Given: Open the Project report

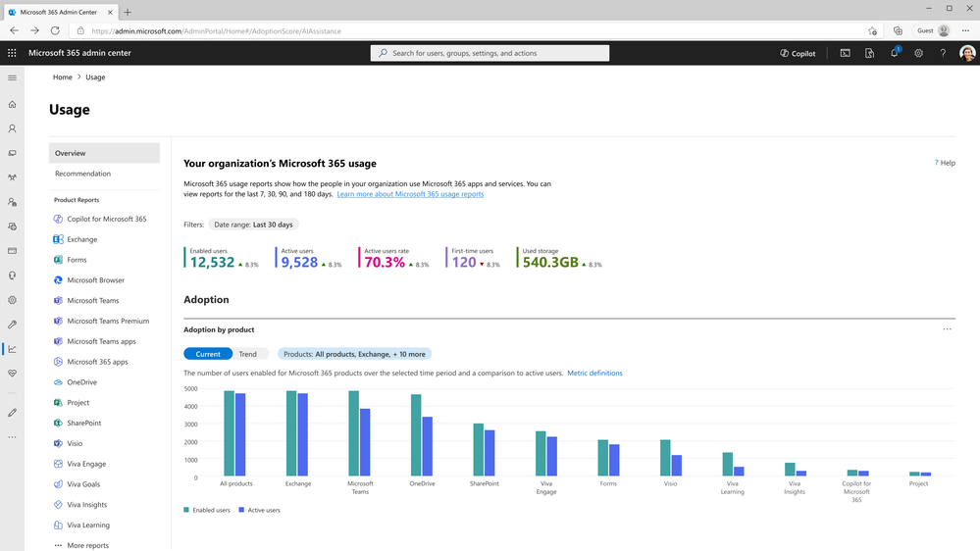Looking at the screenshot, I should coord(72,403).
